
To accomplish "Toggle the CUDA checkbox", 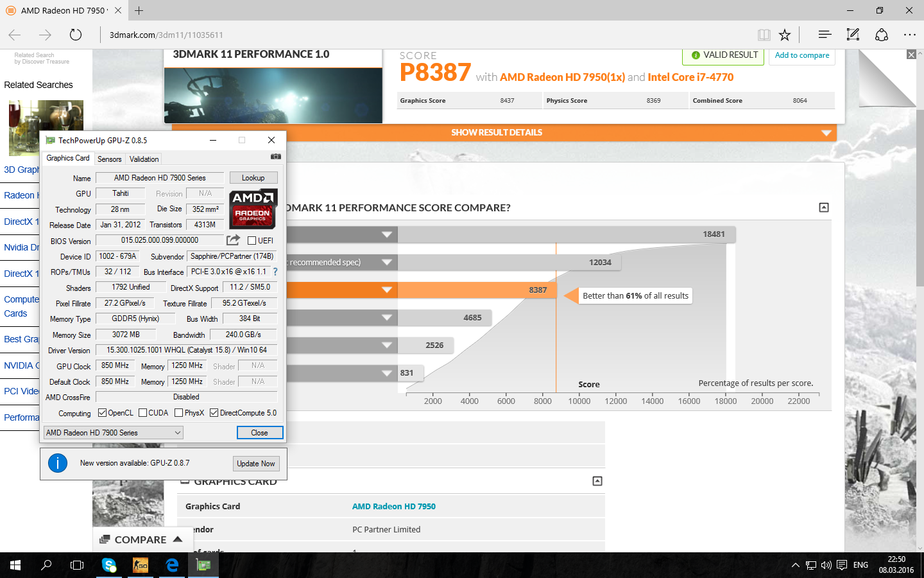I will pyautogui.click(x=142, y=413).
